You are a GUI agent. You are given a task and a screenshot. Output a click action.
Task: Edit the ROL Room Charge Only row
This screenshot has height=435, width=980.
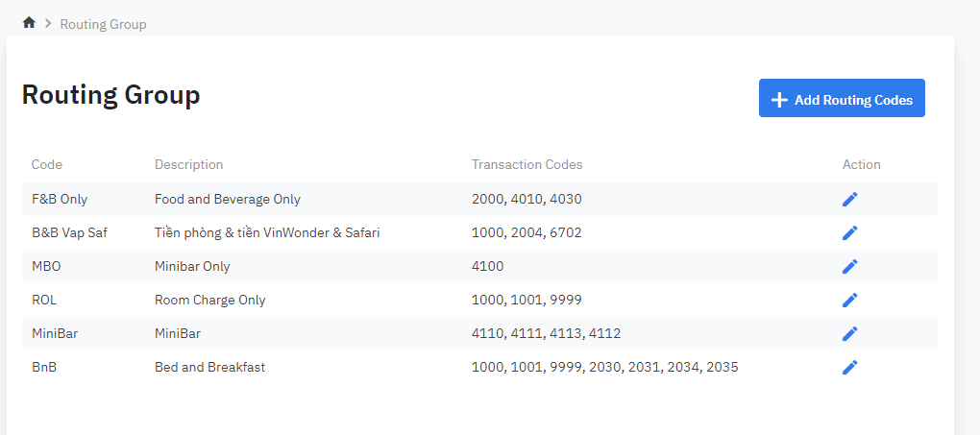click(849, 300)
